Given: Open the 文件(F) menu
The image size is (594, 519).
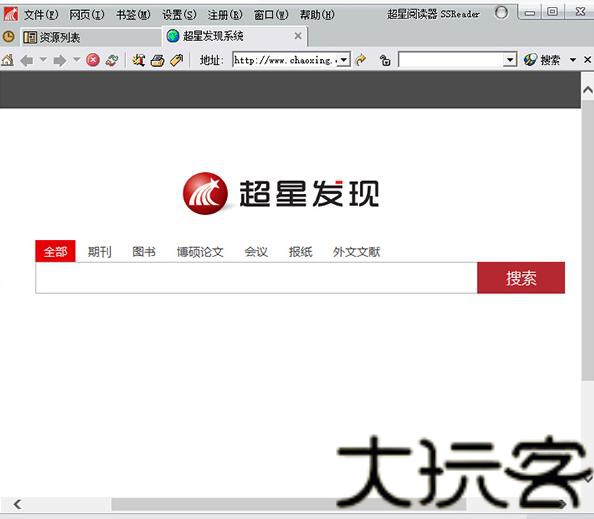Looking at the screenshot, I should coord(41,15).
